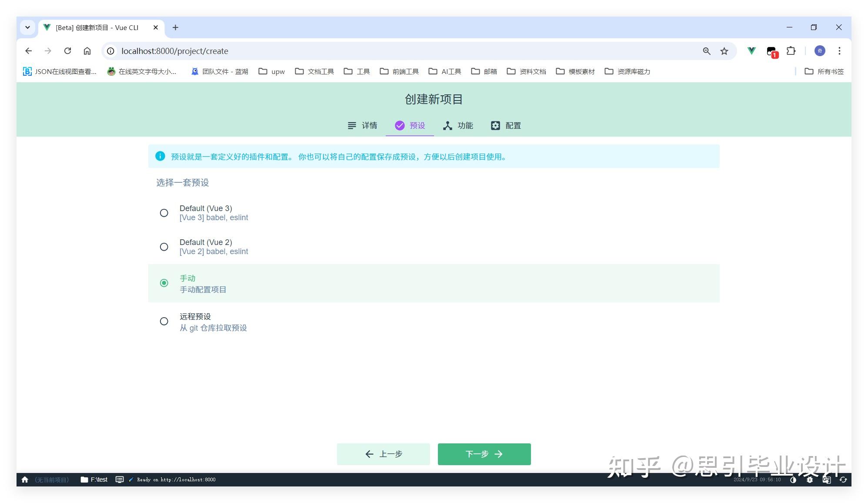
Task: Open the Chrome three-dot menu
Action: click(839, 51)
